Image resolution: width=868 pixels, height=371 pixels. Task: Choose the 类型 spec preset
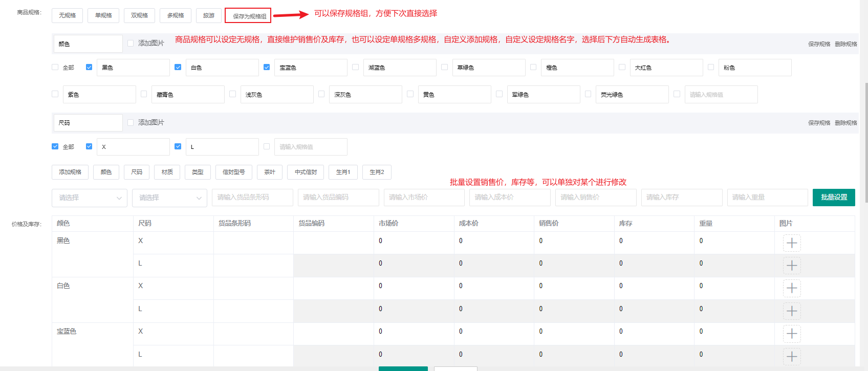(198, 172)
